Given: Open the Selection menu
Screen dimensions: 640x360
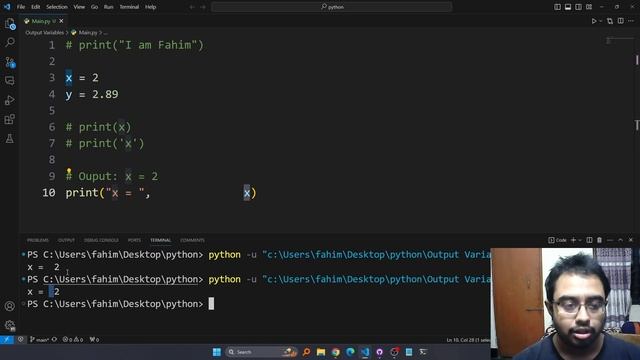Looking at the screenshot, I should click(x=57, y=7).
